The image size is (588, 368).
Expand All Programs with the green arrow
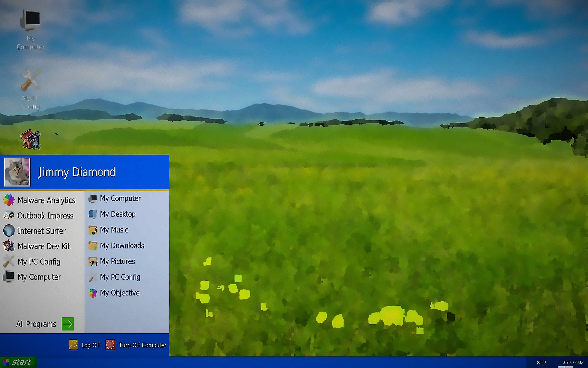[68, 324]
